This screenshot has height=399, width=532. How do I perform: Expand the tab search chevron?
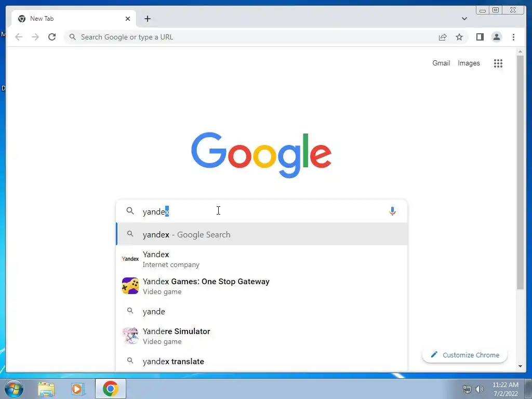click(x=464, y=19)
